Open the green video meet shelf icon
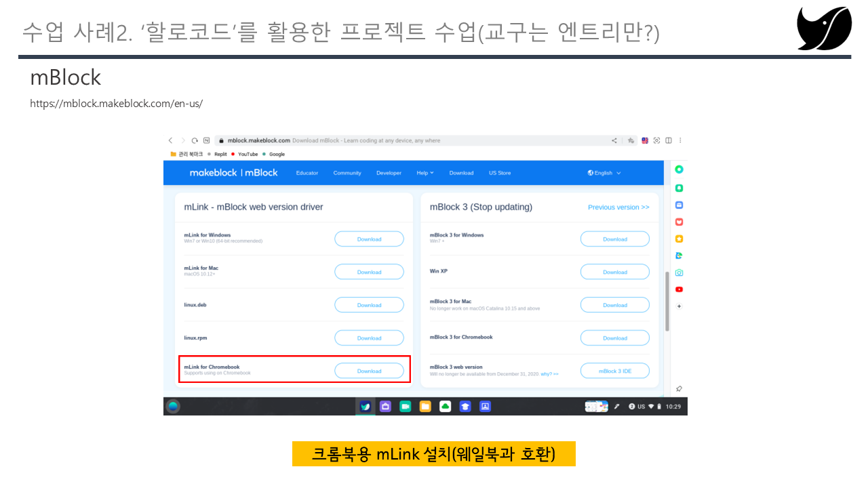The image size is (868, 488). [x=405, y=407]
